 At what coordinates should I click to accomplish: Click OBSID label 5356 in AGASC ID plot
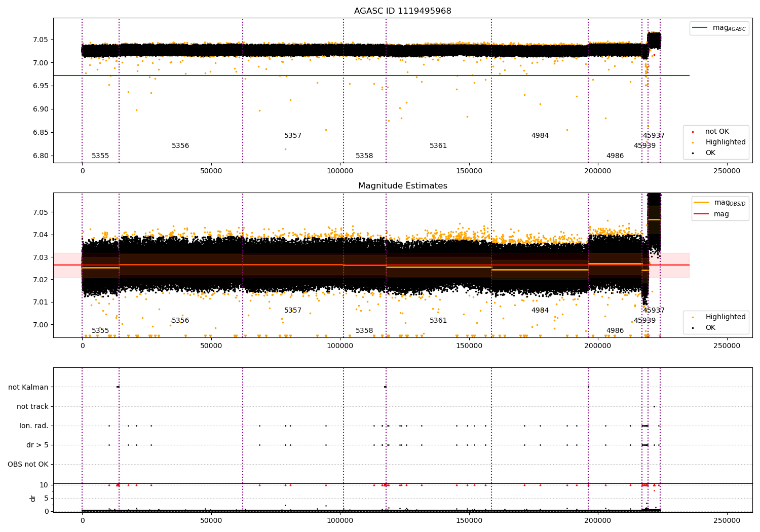pyautogui.click(x=180, y=146)
